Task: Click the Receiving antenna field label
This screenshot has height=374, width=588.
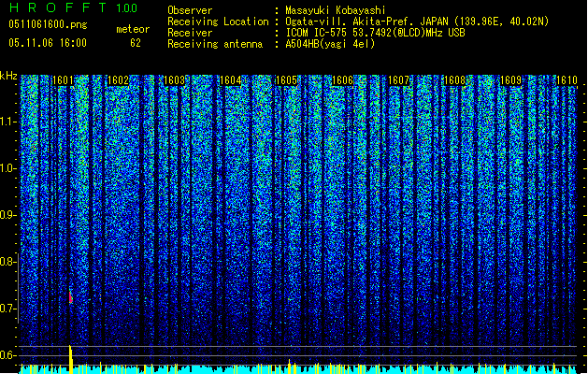Action: click(215, 44)
